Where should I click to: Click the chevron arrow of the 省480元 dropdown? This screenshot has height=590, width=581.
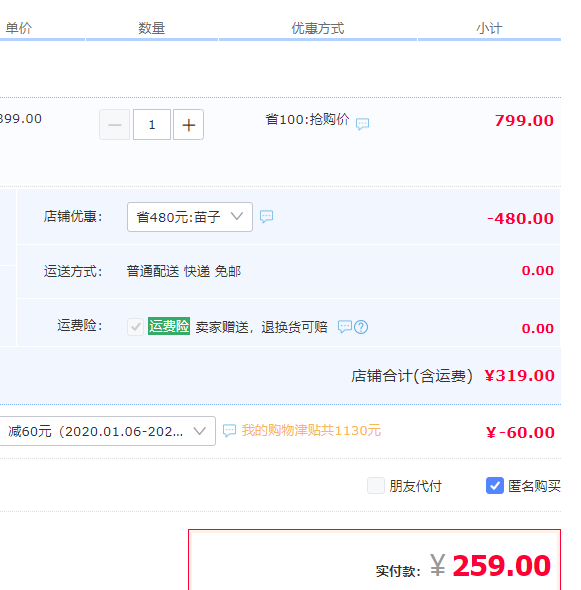pos(237,216)
